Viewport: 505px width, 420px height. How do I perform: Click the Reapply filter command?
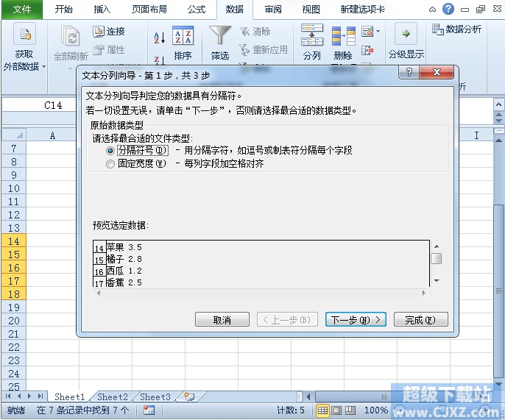(x=264, y=49)
